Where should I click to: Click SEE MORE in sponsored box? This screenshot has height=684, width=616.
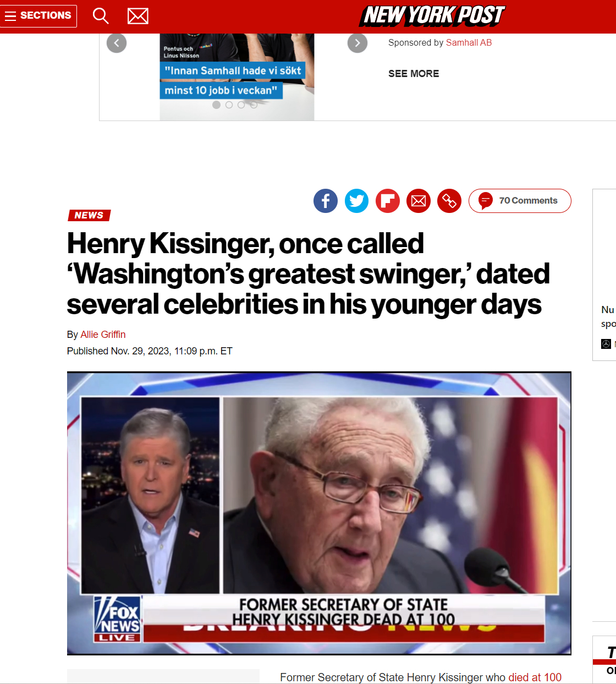coord(414,74)
